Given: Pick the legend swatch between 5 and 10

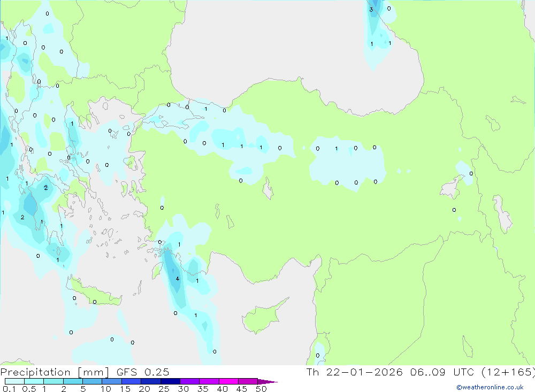Looking at the screenshot, I should pyautogui.click(x=92, y=381).
